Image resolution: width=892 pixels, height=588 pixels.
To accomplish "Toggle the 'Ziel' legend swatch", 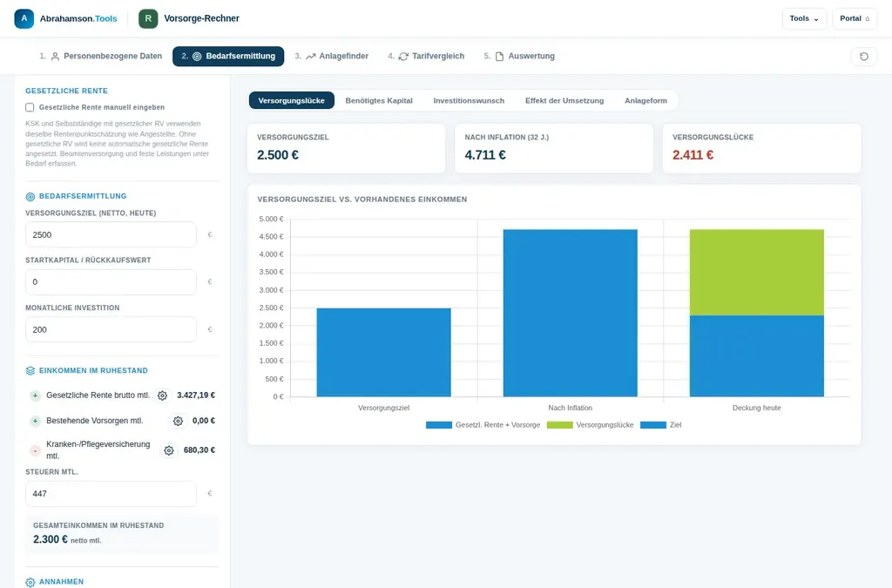I will (653, 425).
